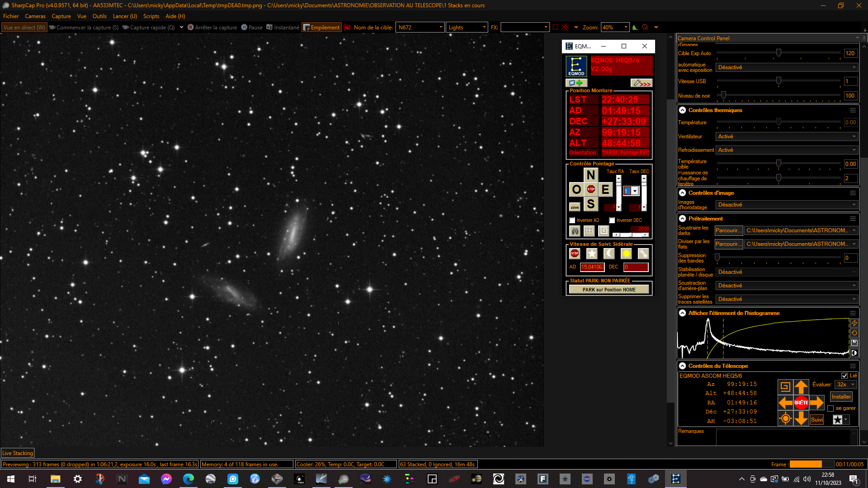Click Arrêter la capture button
The width and height of the screenshot is (868, 488).
[212, 28]
